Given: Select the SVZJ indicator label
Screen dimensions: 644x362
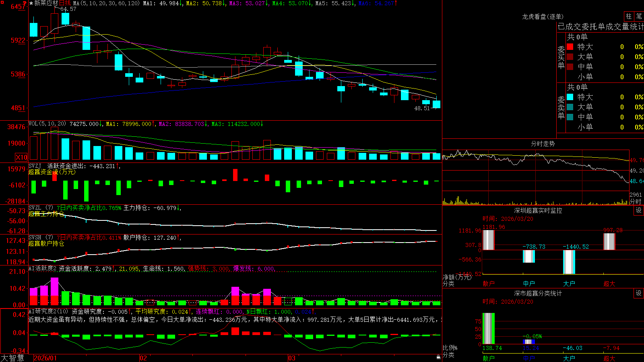Looking at the screenshot, I should click(x=35, y=166).
